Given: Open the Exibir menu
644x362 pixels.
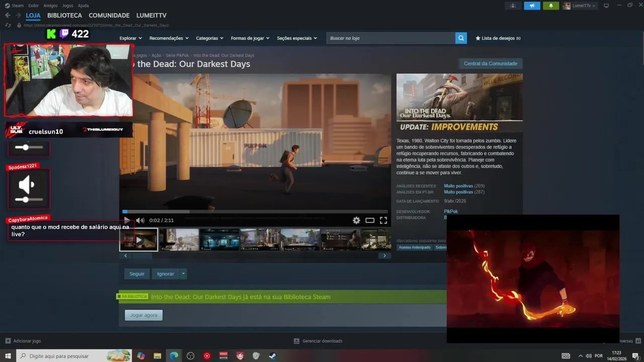Looking at the screenshot, I should pyautogui.click(x=34, y=6).
